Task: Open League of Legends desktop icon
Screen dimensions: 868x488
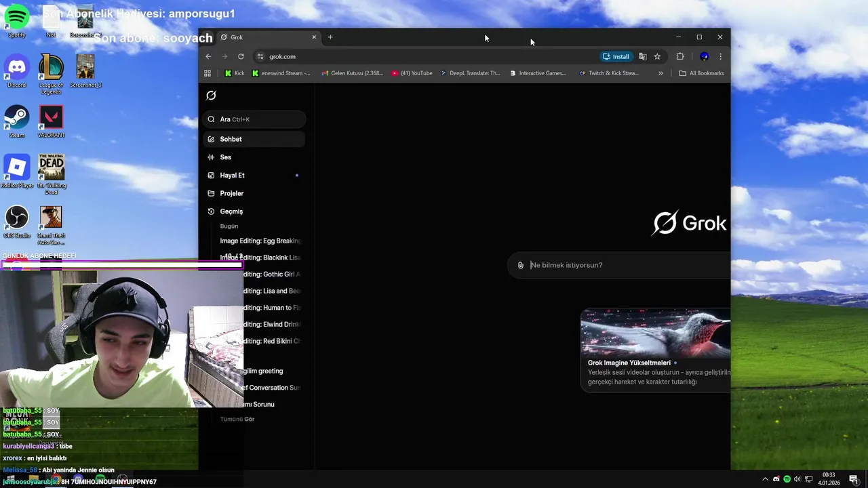Action: (51, 74)
